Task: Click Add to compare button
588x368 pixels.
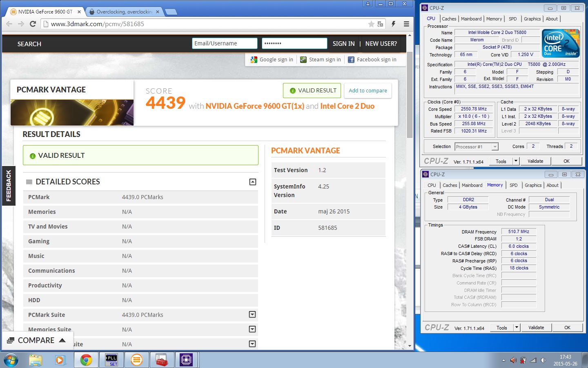Action: [x=368, y=91]
